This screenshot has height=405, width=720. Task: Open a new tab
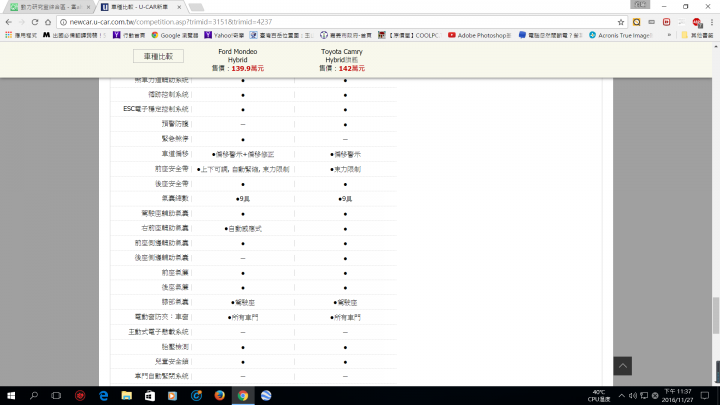(x=196, y=7)
